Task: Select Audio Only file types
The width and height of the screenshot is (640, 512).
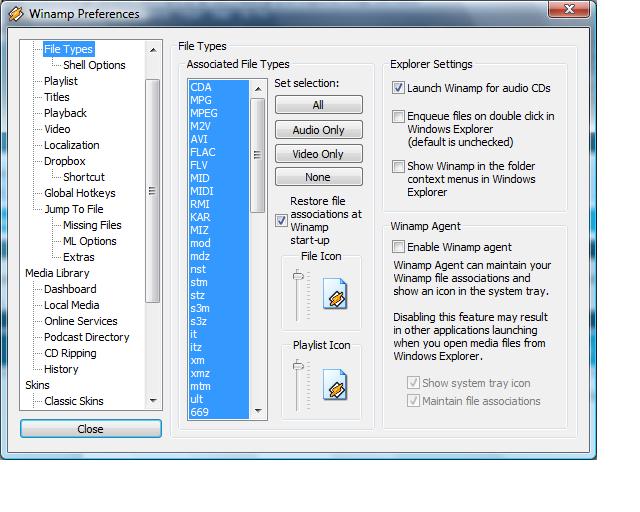Action: pos(318,130)
